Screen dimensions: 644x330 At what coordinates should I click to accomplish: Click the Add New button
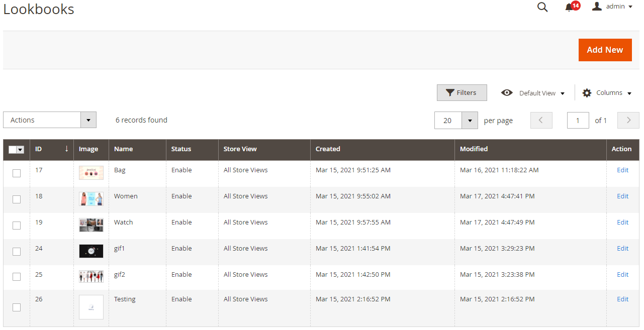(x=605, y=50)
